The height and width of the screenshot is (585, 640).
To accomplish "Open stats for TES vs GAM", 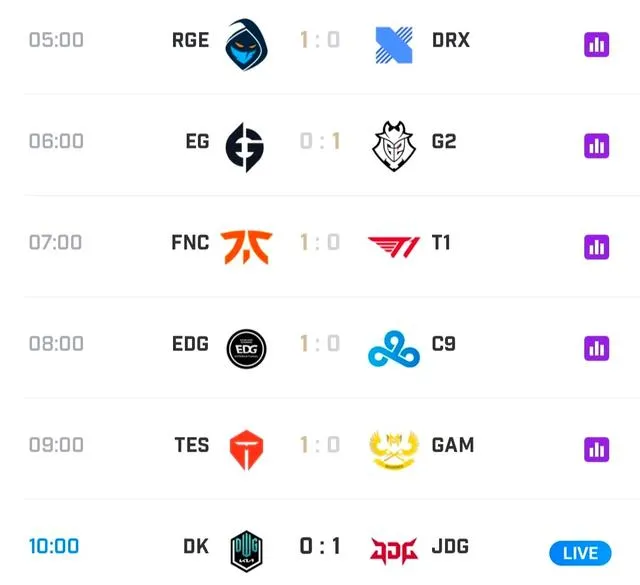I will 597,449.
